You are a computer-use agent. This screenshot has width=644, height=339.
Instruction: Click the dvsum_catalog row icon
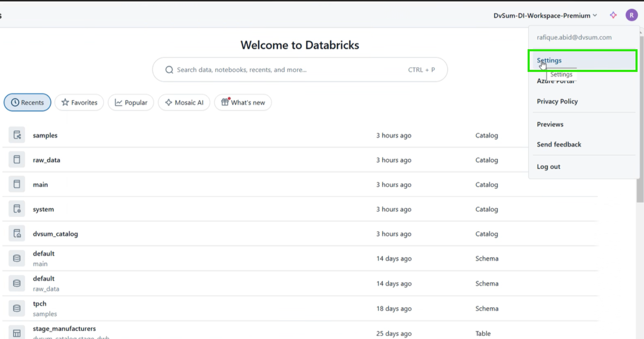(17, 233)
